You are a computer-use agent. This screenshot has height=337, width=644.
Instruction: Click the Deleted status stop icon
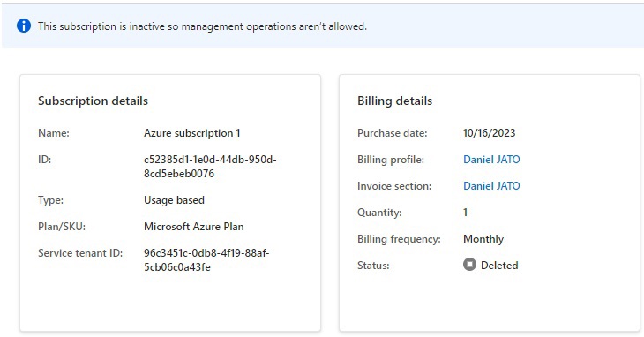(x=469, y=265)
